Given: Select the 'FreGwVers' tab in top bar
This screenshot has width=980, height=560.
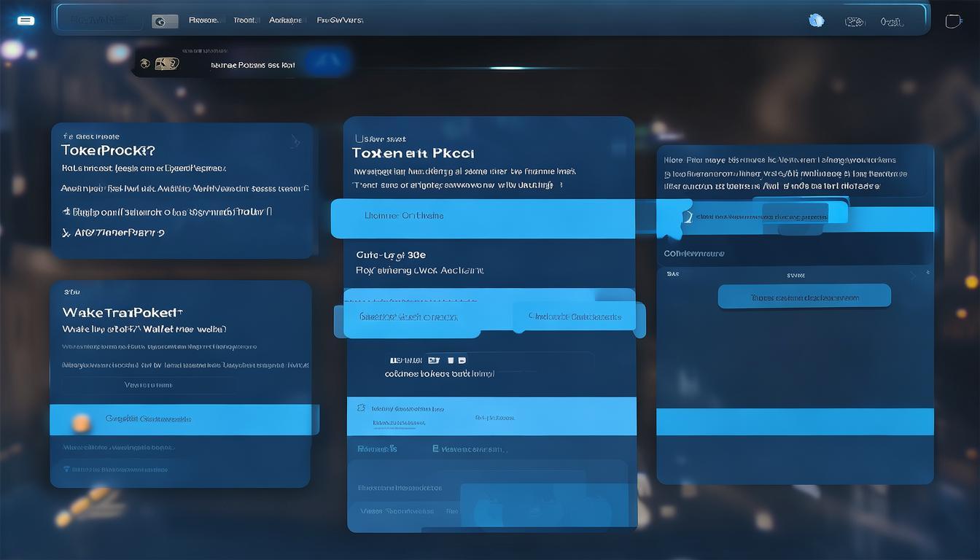Looking at the screenshot, I should pos(340,20).
